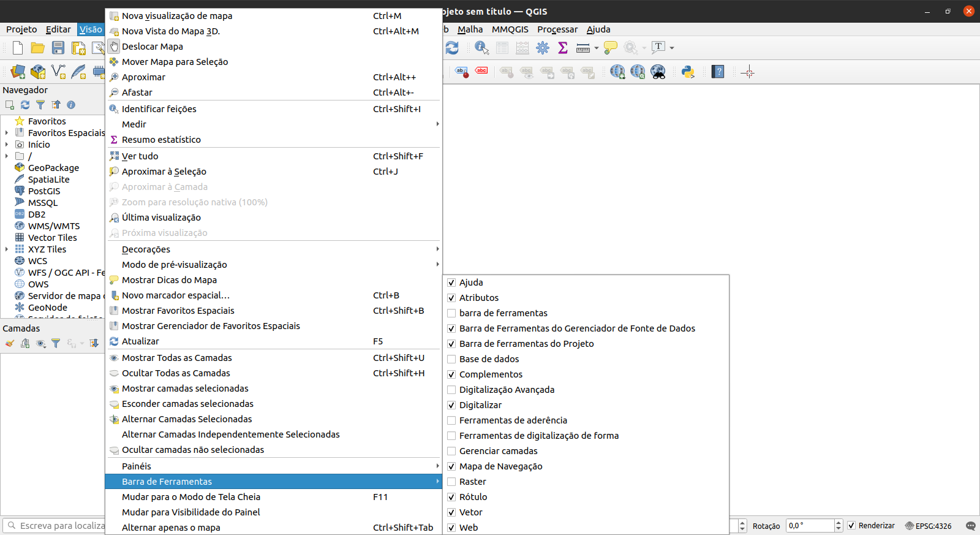Open the Editar menu
980x535 pixels.
click(x=58, y=29)
